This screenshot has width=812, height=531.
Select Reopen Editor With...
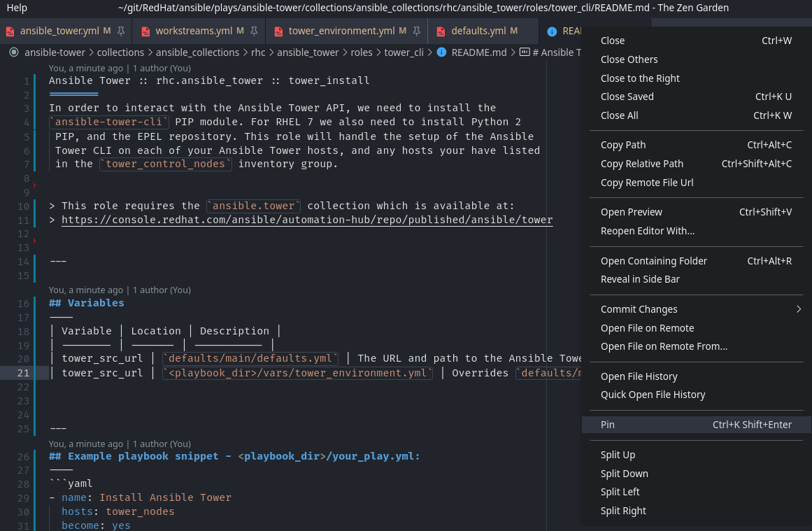tap(696, 231)
